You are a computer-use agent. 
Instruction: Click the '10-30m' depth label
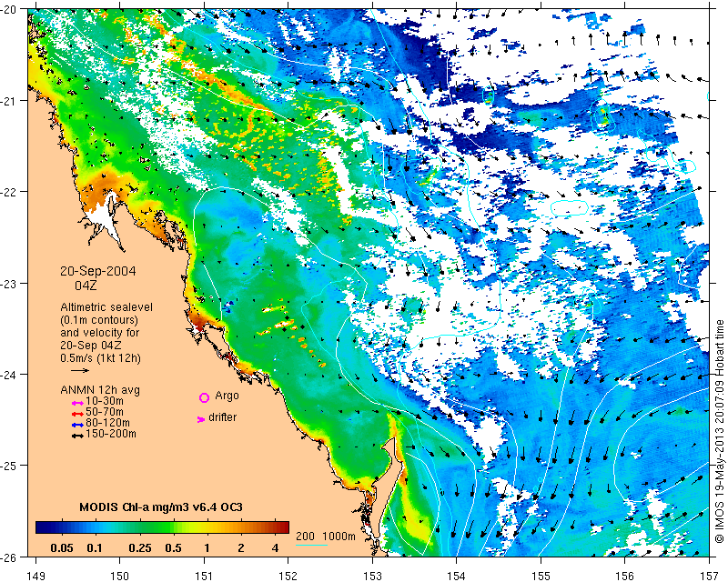105,401
